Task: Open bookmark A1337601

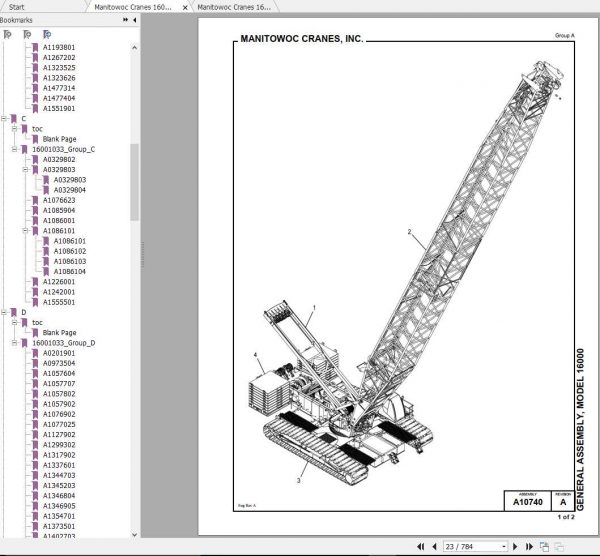Action: click(x=59, y=465)
